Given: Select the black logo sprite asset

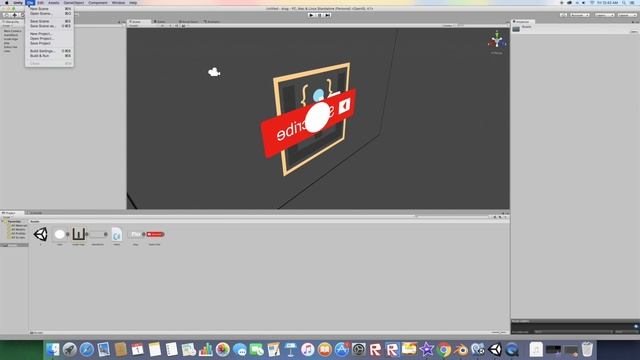Looking at the screenshot, I should pos(78,234).
